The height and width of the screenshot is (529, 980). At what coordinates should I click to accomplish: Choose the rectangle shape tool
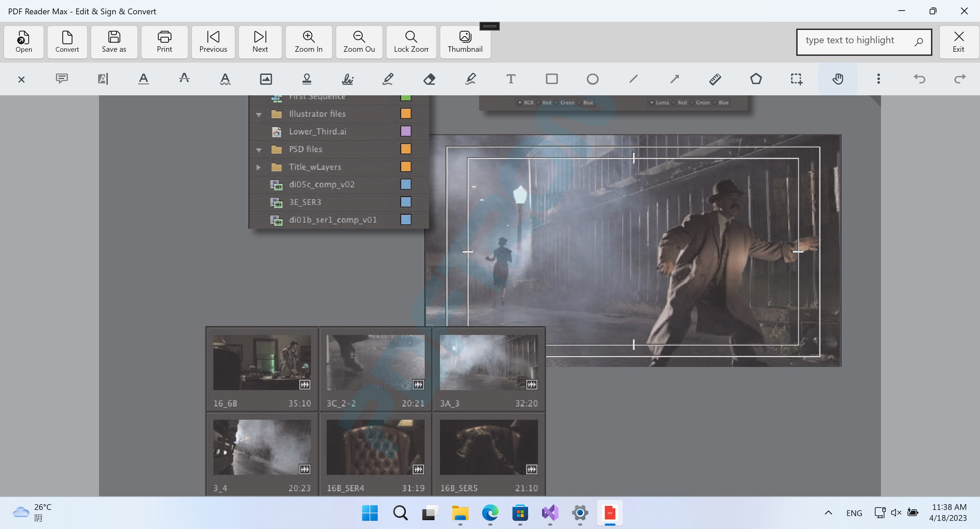tap(552, 79)
